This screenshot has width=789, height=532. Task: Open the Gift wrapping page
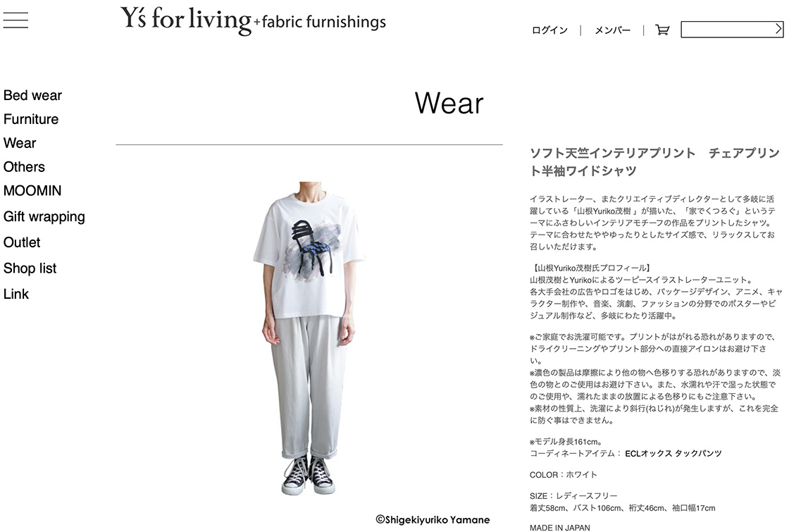click(44, 217)
